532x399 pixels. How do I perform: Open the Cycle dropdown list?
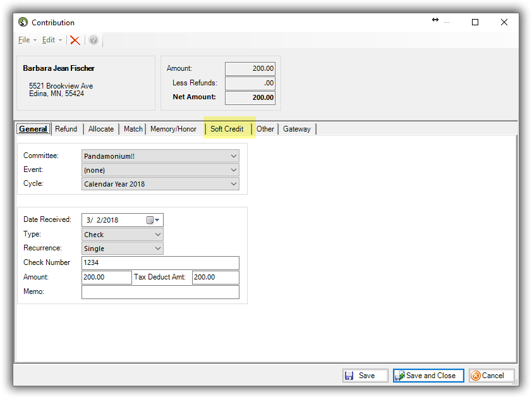(234, 184)
